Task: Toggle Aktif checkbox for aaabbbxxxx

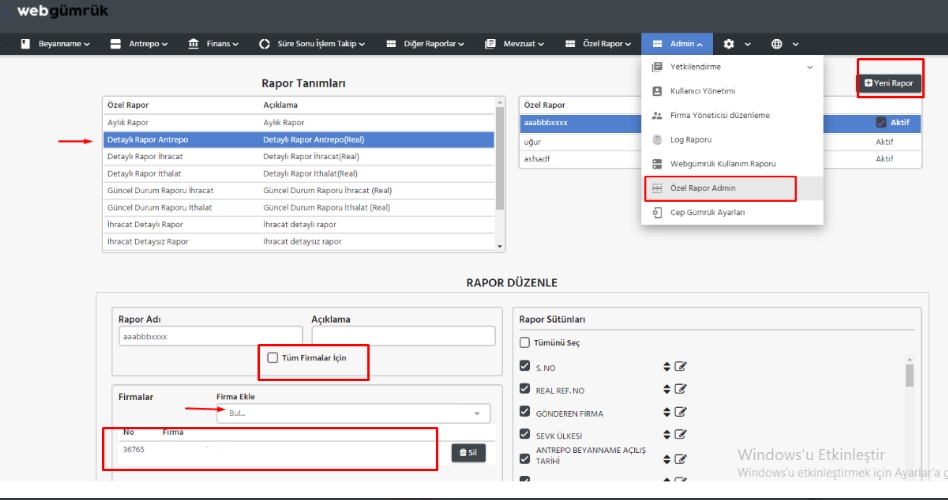Action: 881,122
